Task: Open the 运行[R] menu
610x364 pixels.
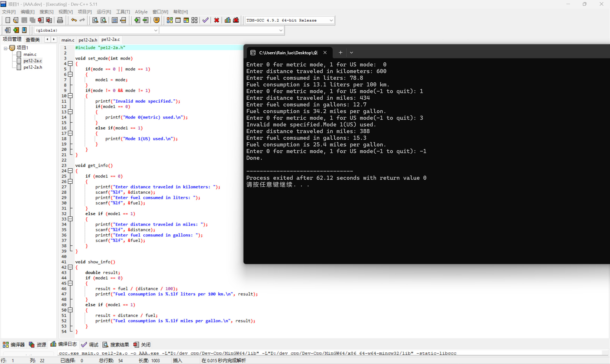Action: pyautogui.click(x=104, y=12)
